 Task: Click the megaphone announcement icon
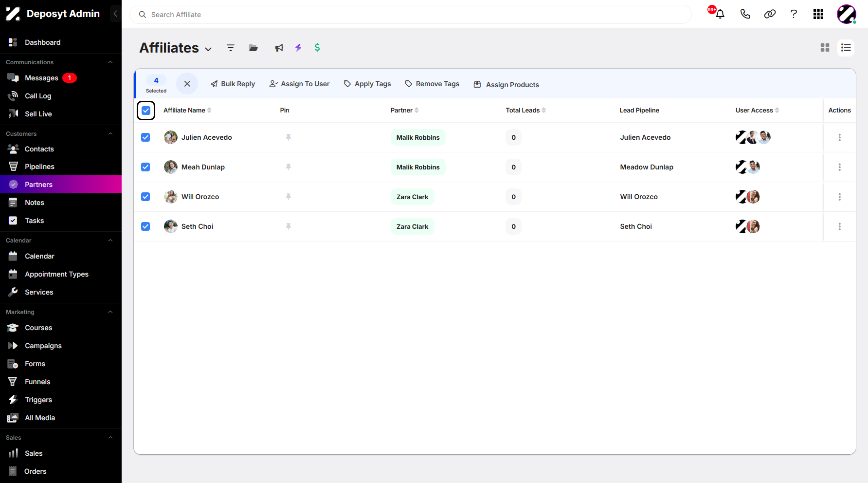(x=279, y=48)
